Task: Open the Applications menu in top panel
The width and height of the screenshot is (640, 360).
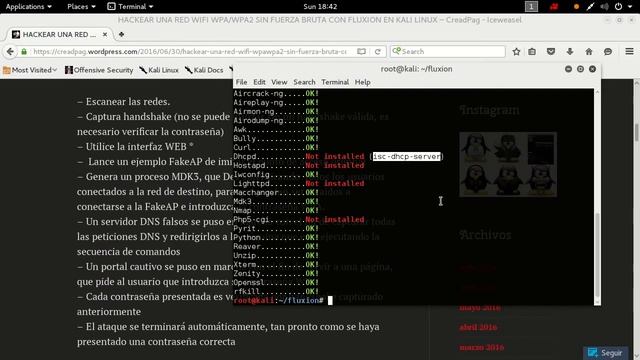Action: (x=29, y=7)
